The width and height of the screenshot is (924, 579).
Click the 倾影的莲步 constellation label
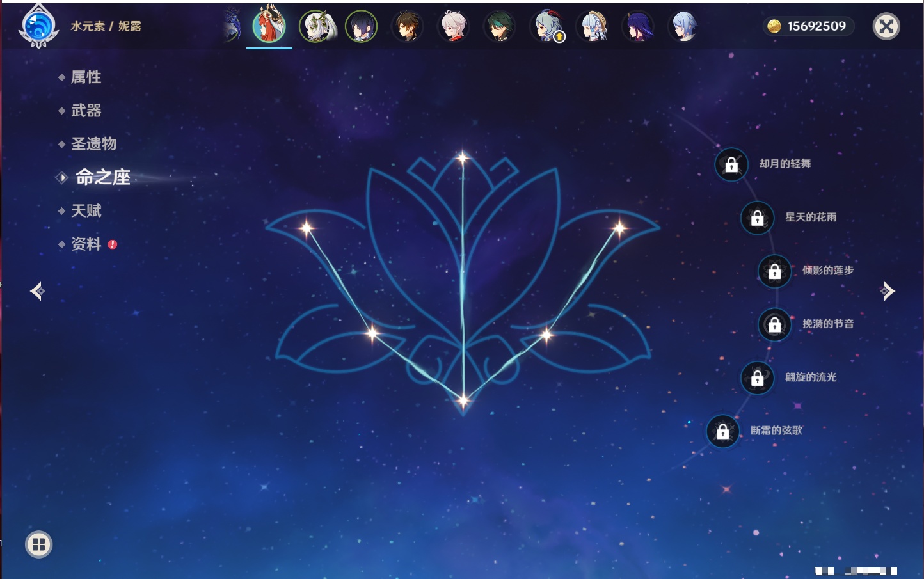(x=828, y=270)
